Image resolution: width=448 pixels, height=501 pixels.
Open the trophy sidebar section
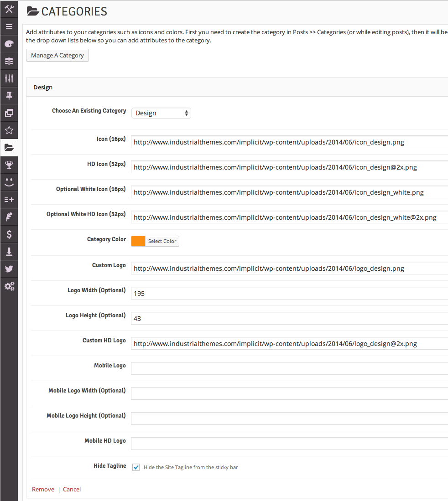point(9,165)
